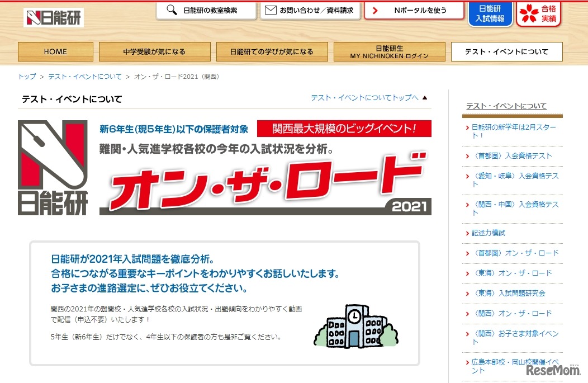Click the large N pen logo banner
588x383 pixels.
[x=53, y=168]
